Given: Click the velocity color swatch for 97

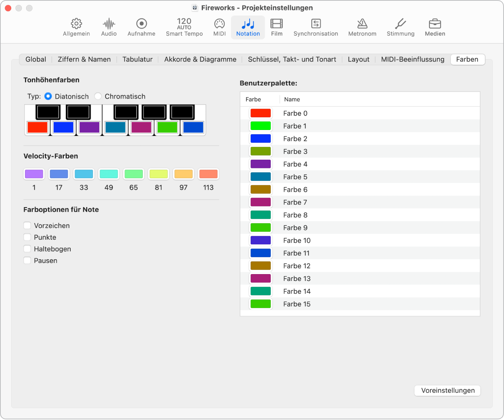Looking at the screenshot, I should click(x=183, y=174).
